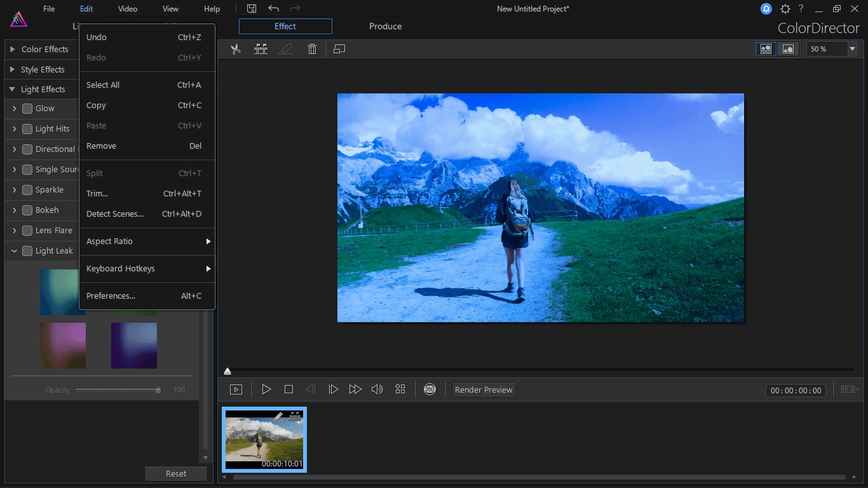This screenshot has height=488, width=868.
Task: Click the redo arrow in the title bar
Action: tap(295, 9)
